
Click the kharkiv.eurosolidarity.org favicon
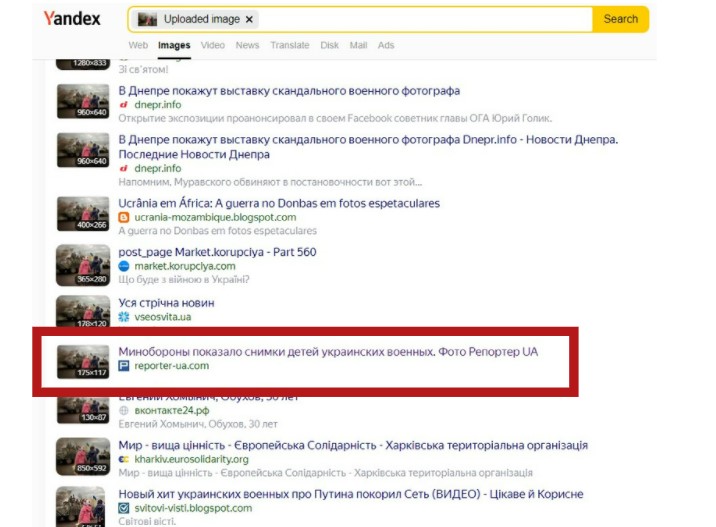coord(124,459)
